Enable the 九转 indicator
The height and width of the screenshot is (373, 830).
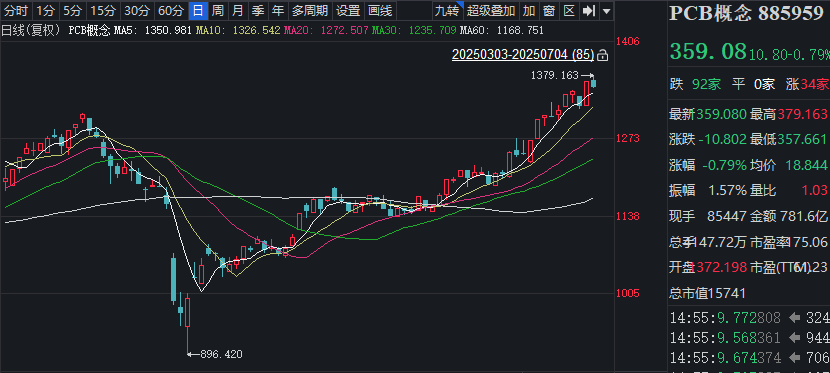point(447,11)
